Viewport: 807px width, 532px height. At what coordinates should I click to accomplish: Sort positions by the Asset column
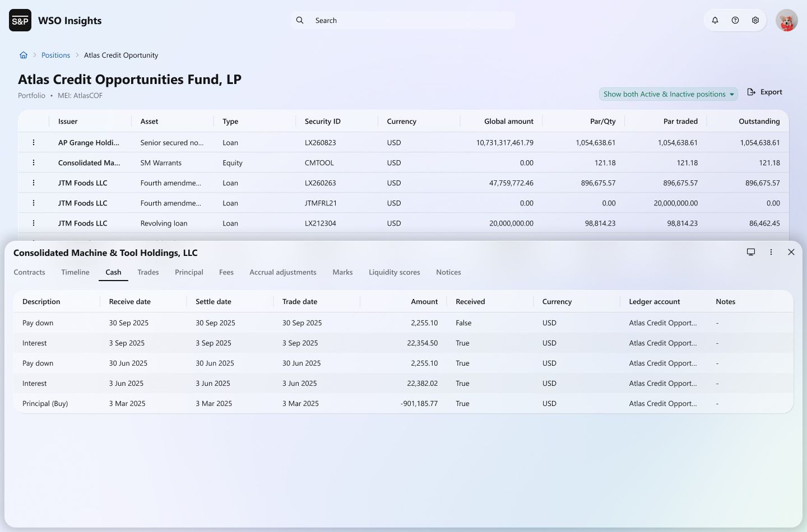[149, 121]
